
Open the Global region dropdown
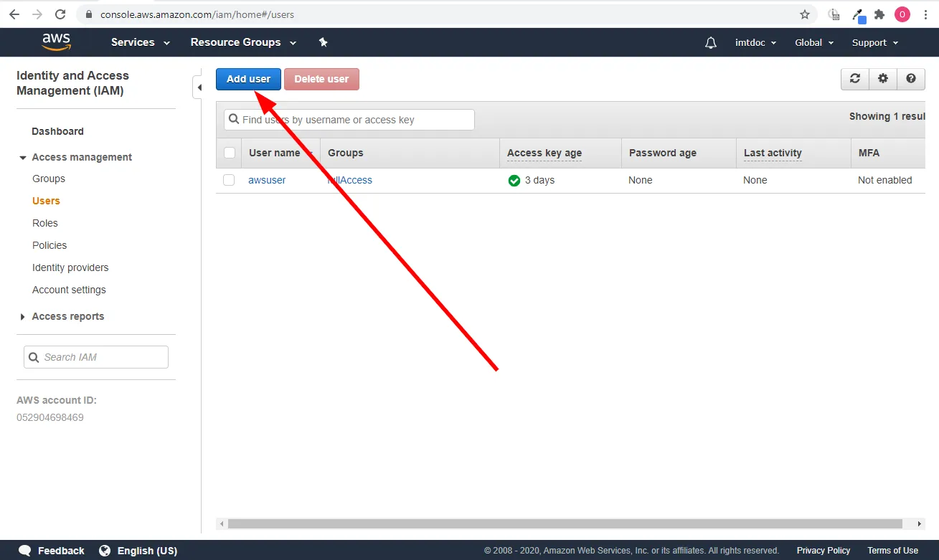(815, 43)
